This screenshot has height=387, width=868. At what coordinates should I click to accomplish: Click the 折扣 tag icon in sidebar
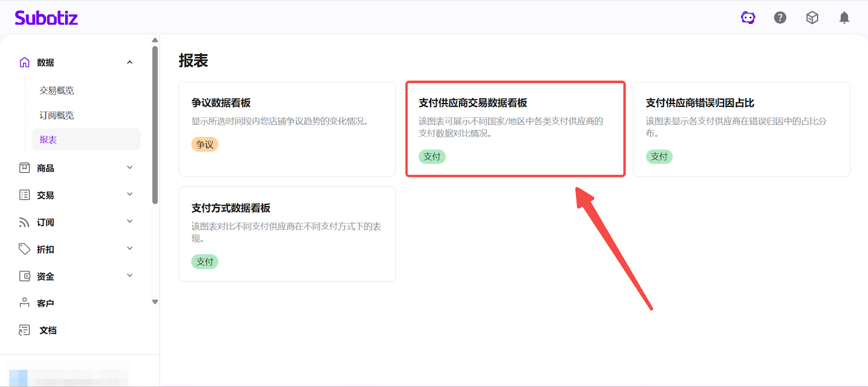point(24,249)
